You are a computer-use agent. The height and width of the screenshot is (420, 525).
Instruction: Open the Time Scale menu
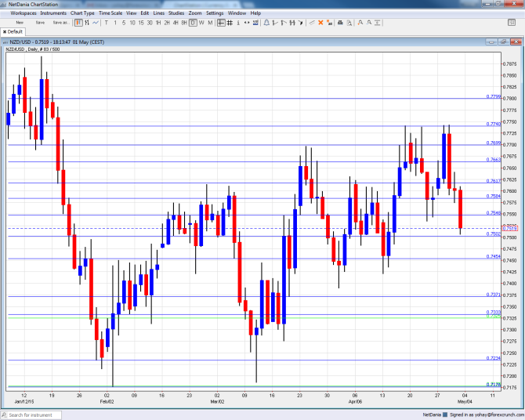point(110,13)
